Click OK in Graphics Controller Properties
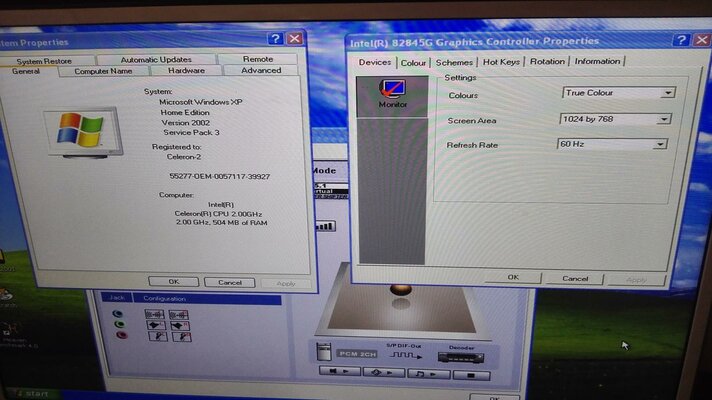The width and height of the screenshot is (712, 400). point(512,278)
